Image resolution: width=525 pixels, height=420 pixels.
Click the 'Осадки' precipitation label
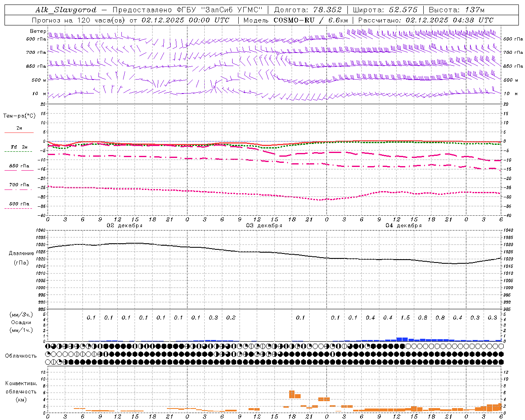point(21,322)
